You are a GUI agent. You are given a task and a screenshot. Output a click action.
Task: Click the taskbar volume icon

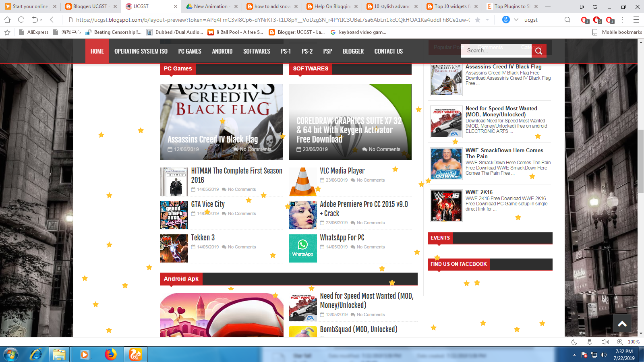[x=603, y=355]
